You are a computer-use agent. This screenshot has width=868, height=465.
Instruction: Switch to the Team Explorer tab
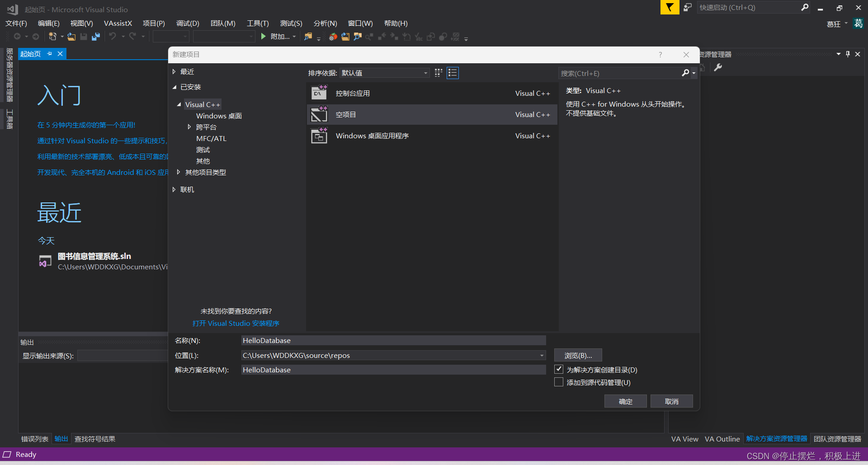tap(837, 439)
